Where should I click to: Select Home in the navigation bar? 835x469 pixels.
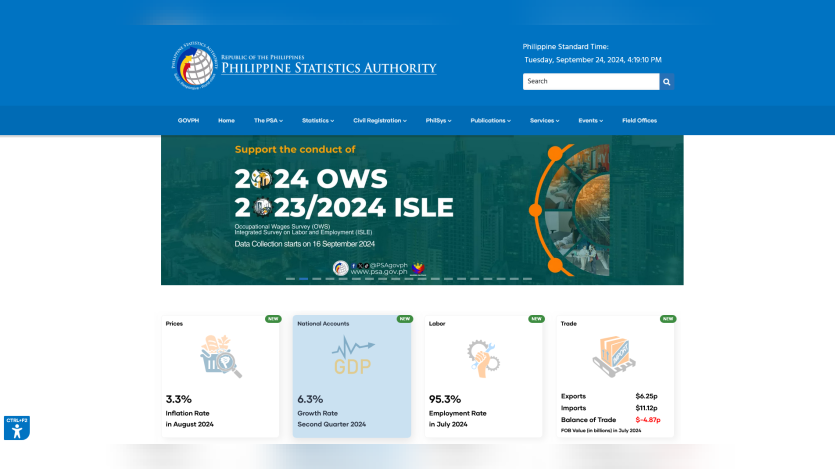226,120
